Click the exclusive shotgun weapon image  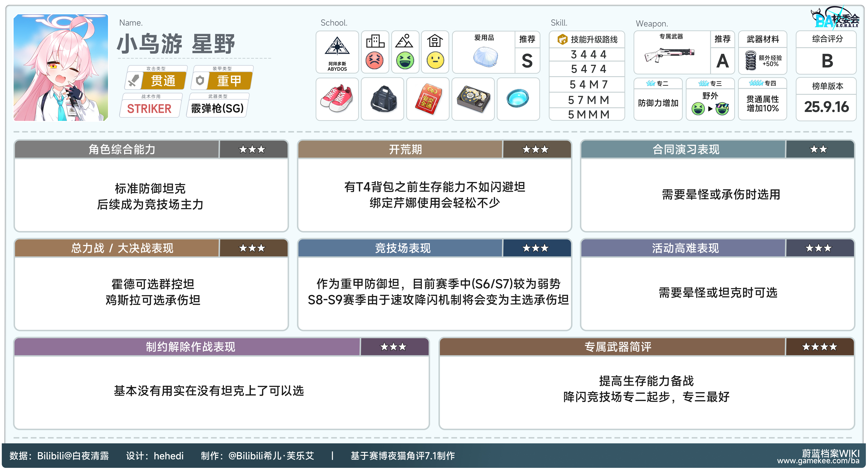point(670,55)
